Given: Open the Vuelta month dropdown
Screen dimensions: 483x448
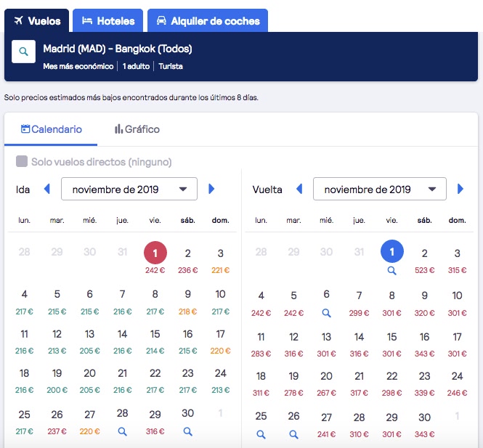Looking at the screenshot, I should [379, 189].
